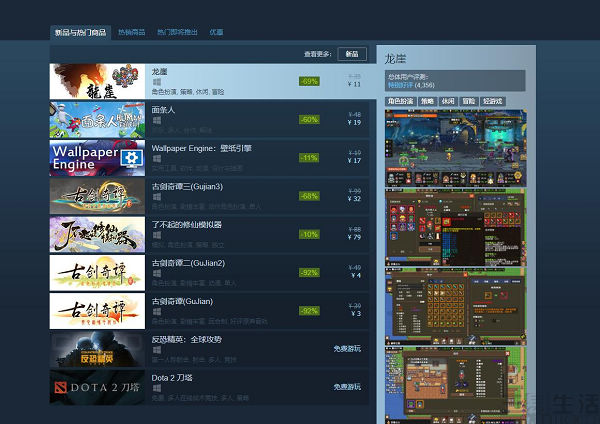Click the -10% discount badge for 了不起的修仙模拟器
The image size is (600, 424).
pyautogui.click(x=309, y=235)
